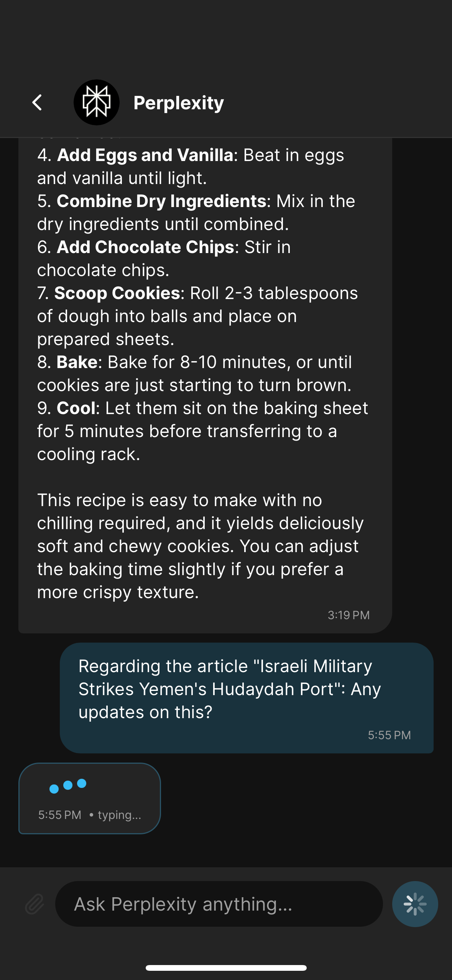452x980 pixels.
Task: Select the bold Bake step text
Action: point(77,362)
